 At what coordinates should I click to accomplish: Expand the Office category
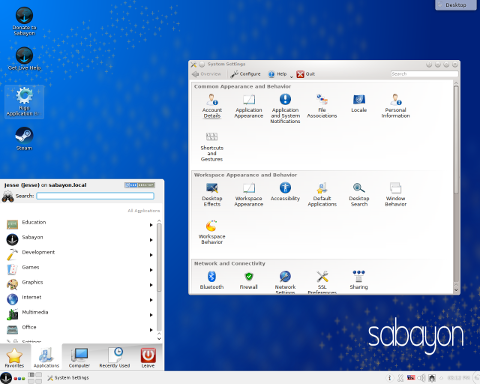(x=80, y=329)
